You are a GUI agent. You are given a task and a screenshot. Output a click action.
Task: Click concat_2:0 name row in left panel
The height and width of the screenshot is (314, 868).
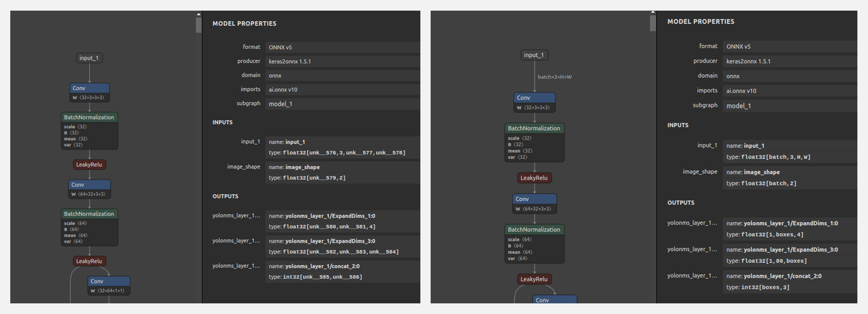click(x=342, y=266)
